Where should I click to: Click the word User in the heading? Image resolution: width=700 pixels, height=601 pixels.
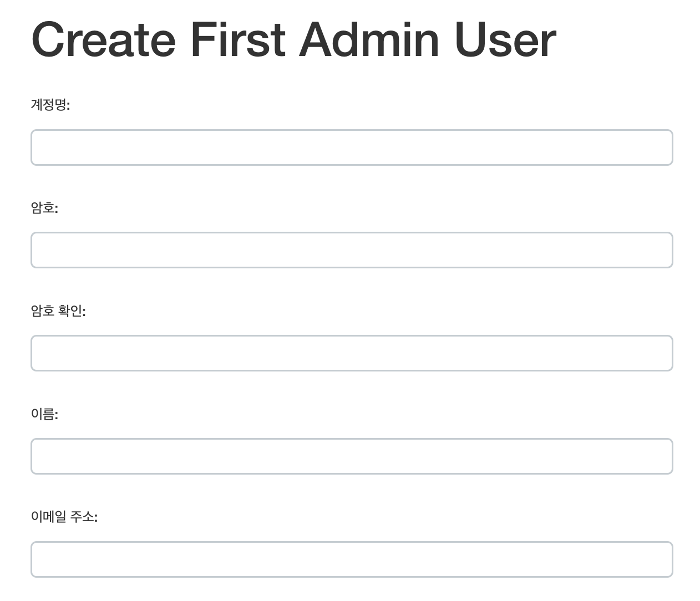coord(505,39)
